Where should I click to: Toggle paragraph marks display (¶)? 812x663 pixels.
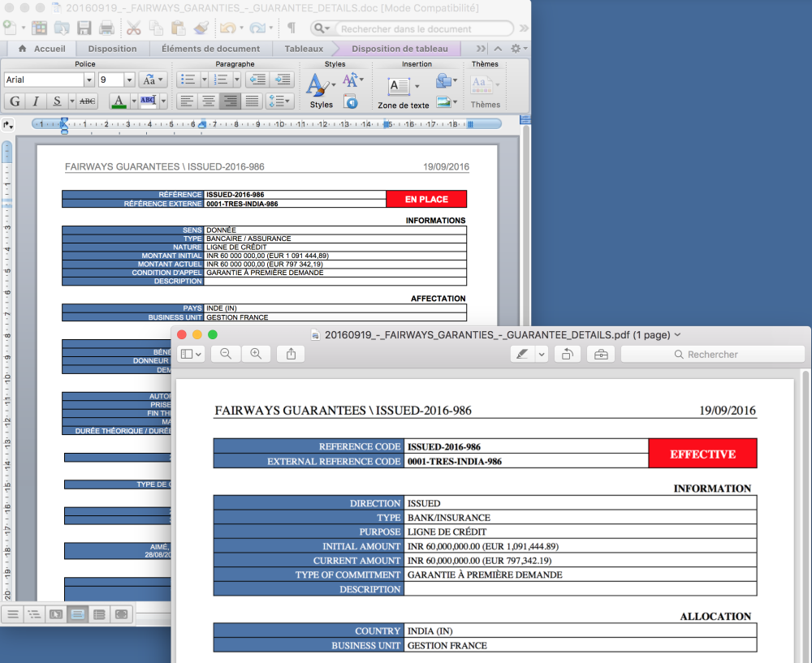pos(292,28)
